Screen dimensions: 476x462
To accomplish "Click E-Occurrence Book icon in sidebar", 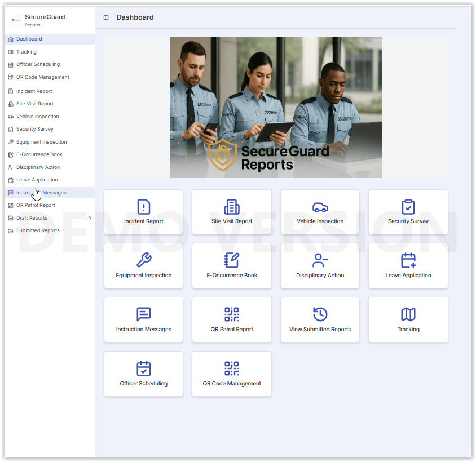I will (11, 155).
